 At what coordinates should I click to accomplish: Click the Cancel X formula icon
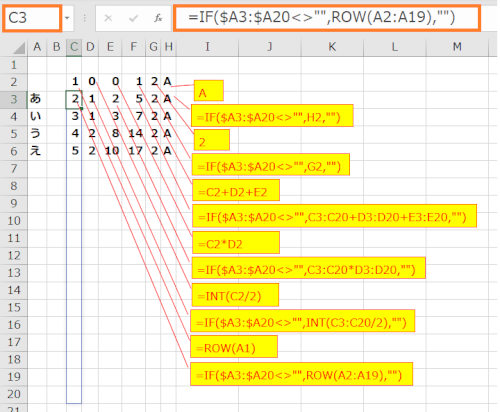108,18
